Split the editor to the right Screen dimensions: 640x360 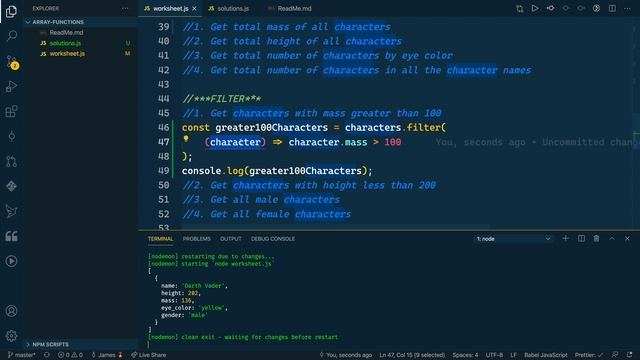(612, 8)
